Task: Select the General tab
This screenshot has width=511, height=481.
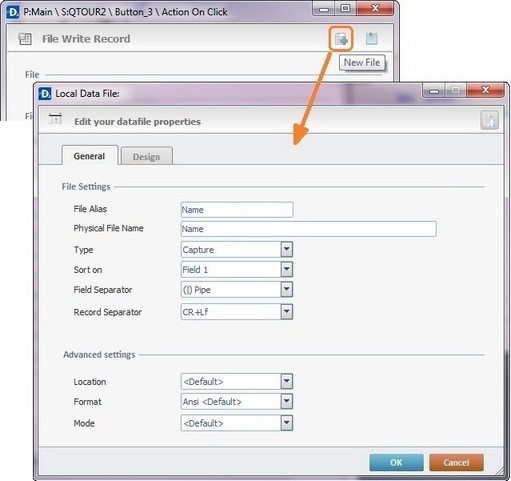Action: pos(90,155)
